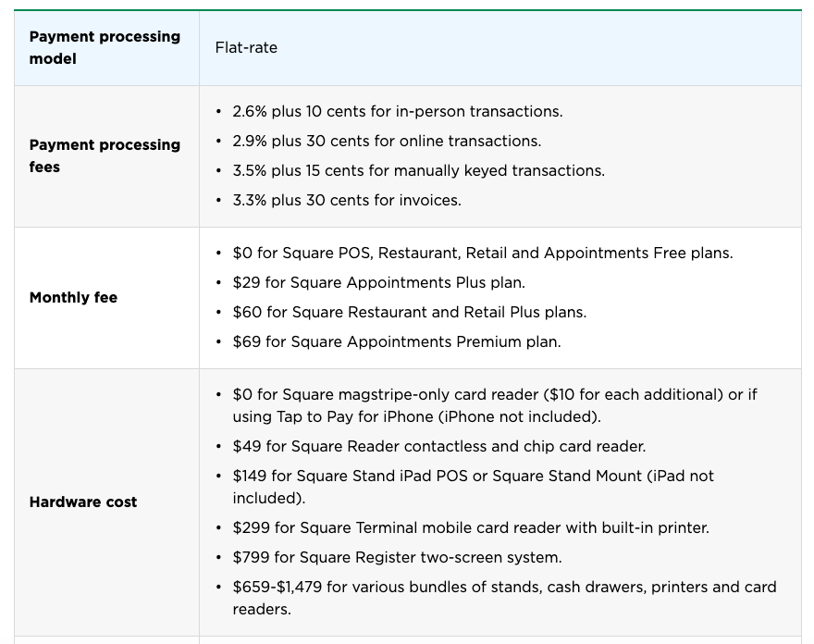Click the $60 Restaurant and Retail Plus line

click(x=410, y=312)
